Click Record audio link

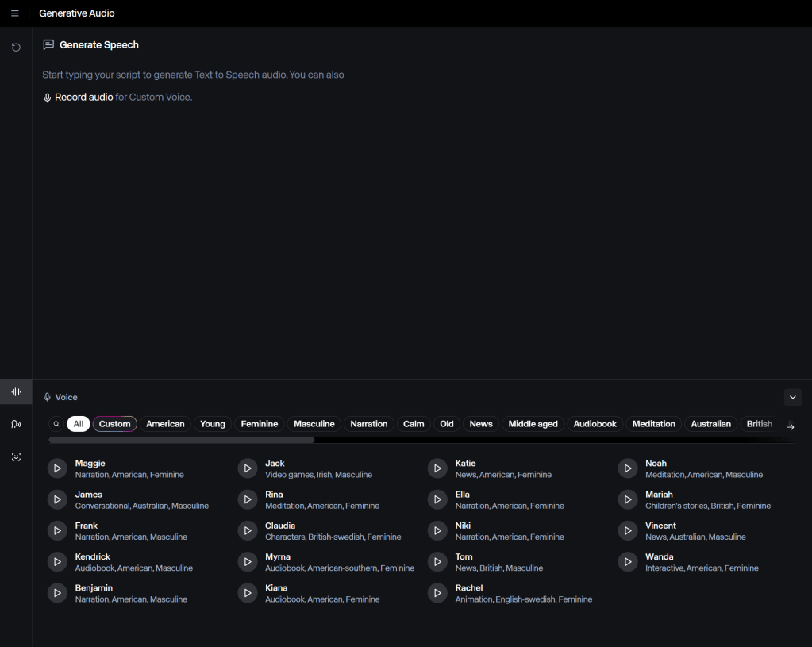pyautogui.click(x=83, y=98)
